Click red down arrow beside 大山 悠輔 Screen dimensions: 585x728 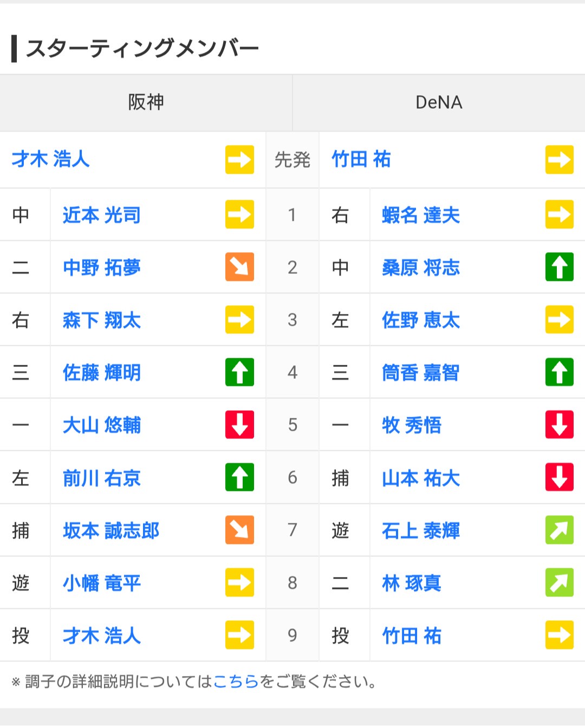pos(239,425)
